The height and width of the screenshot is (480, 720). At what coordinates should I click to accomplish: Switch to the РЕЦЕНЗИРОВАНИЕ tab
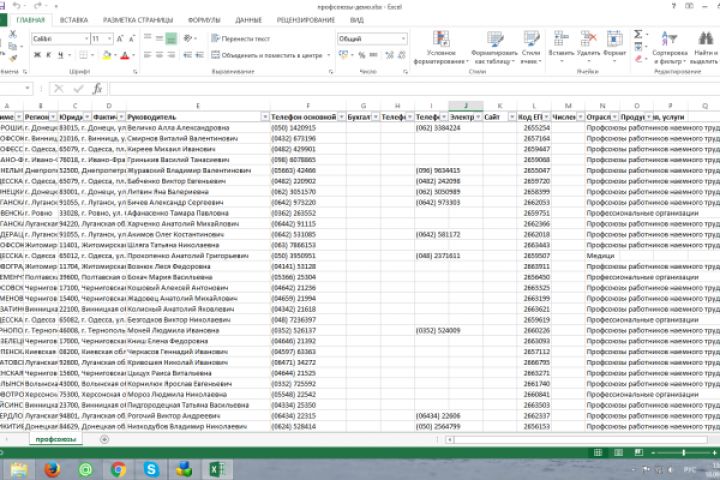pos(305,20)
